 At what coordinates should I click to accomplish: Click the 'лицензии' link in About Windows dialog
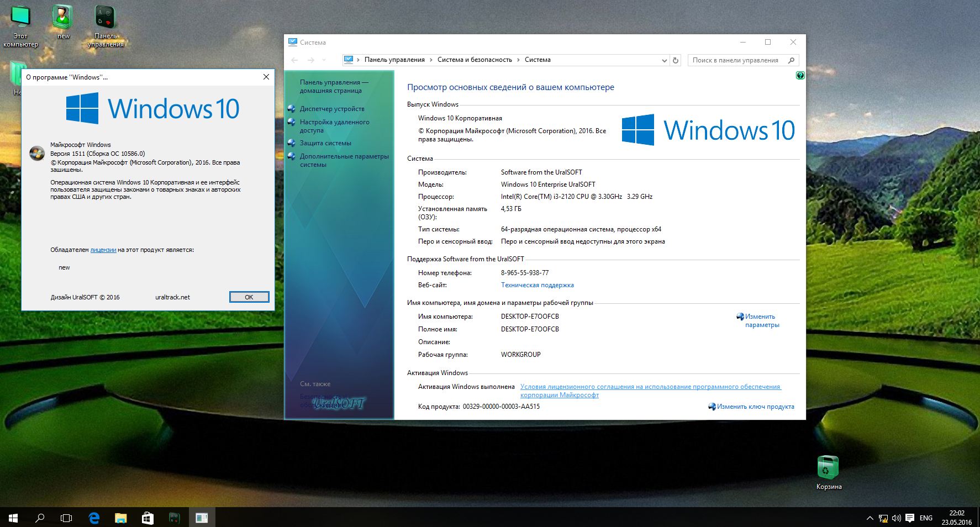coord(103,250)
